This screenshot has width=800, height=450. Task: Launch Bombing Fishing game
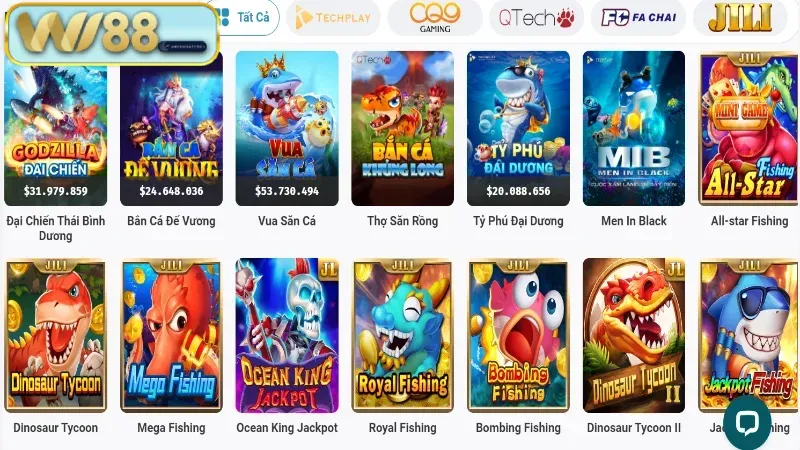click(x=518, y=335)
